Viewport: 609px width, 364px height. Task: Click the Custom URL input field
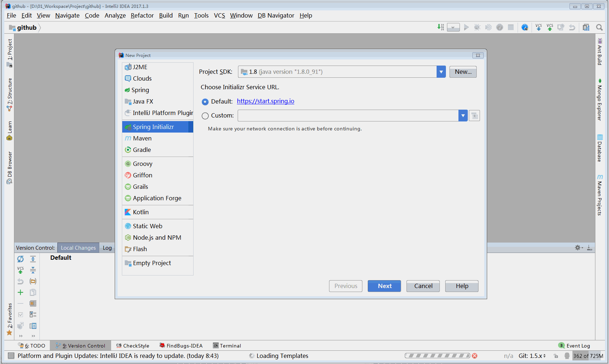point(348,115)
